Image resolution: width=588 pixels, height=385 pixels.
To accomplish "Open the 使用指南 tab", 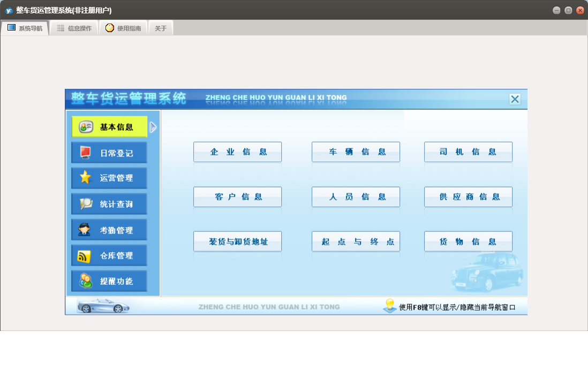I will [123, 28].
